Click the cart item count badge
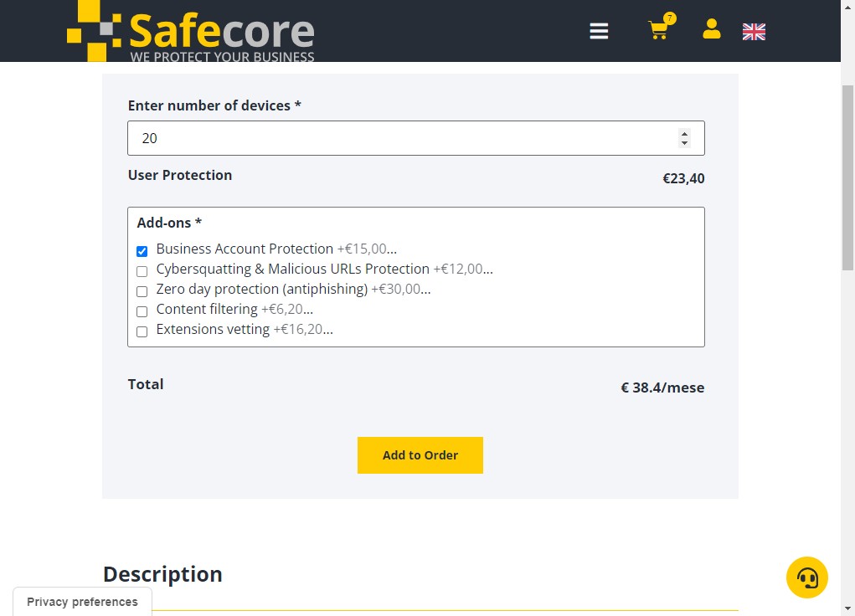 670,18
